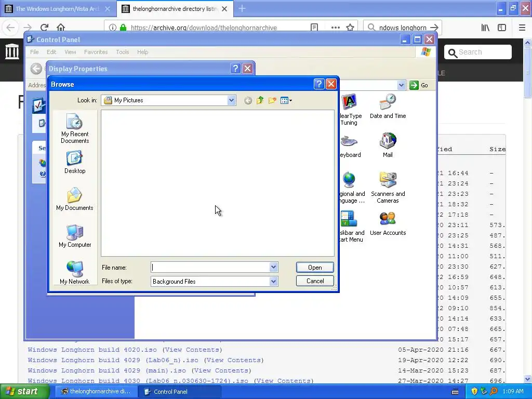Click the browser back arrow

[x=10, y=28]
